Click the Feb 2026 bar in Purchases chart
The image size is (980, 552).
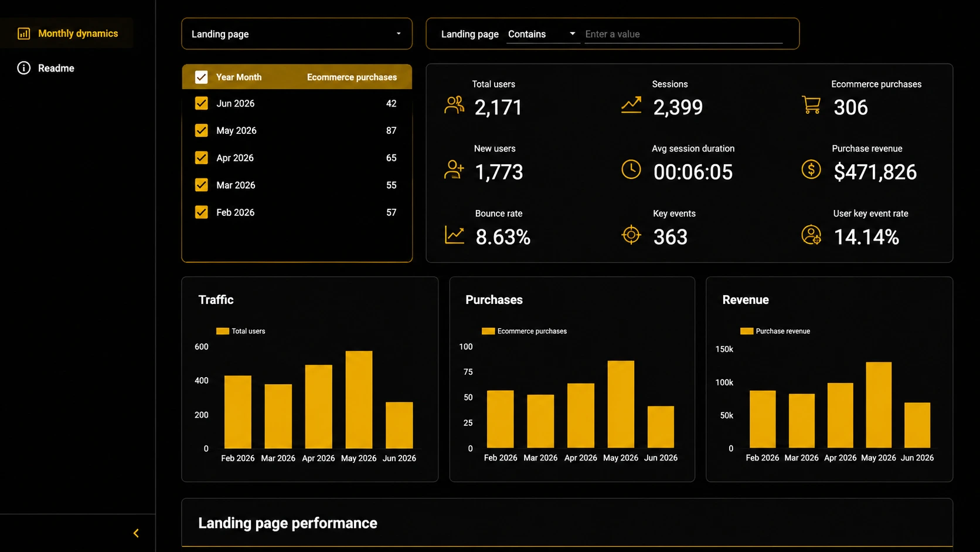(x=501, y=419)
